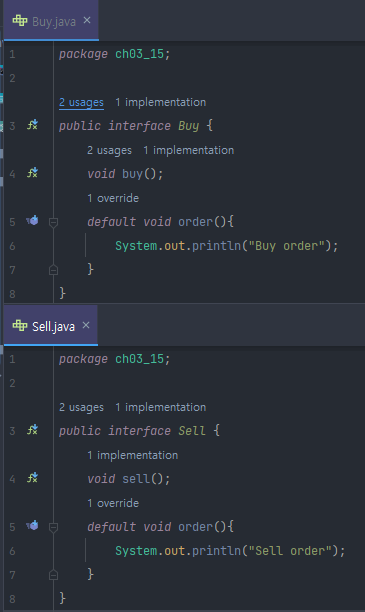Open '1 implementation' hint above void sell()
365x612 pixels.
(132, 455)
